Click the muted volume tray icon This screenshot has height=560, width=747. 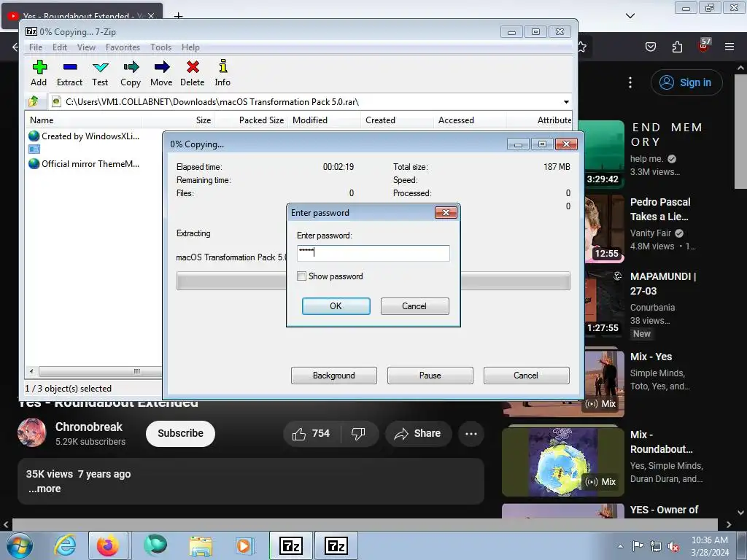click(x=673, y=545)
